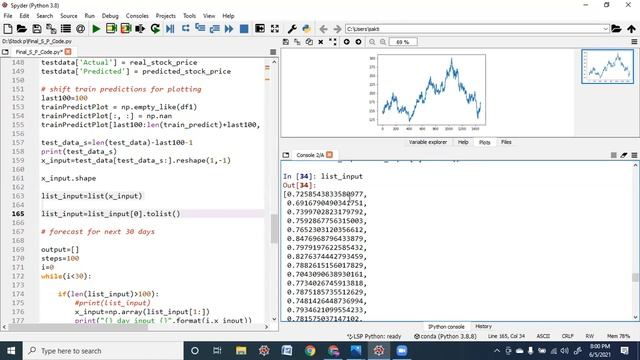Select the plot thumbnail in the sidebar
This screenshot has width=640, height=360.
pos(607,67)
